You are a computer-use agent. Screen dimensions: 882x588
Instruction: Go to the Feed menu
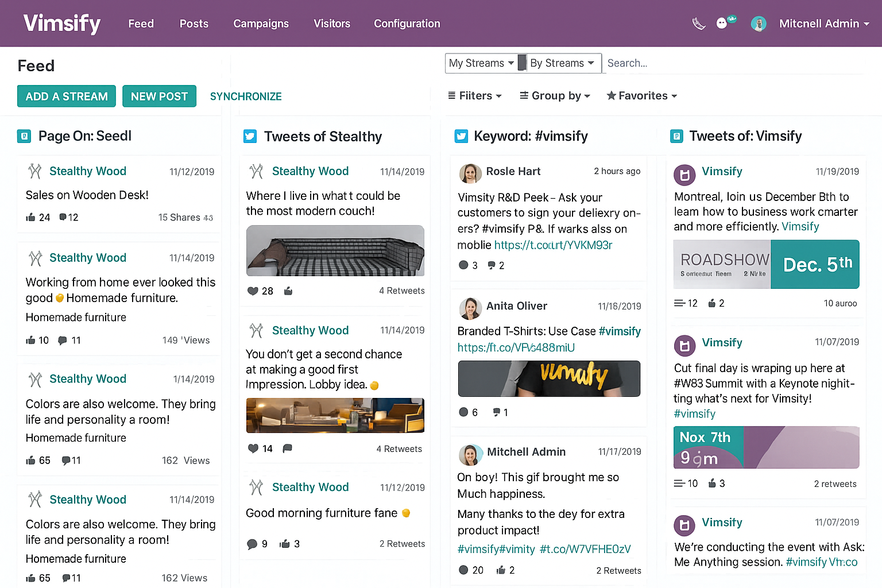tap(141, 24)
